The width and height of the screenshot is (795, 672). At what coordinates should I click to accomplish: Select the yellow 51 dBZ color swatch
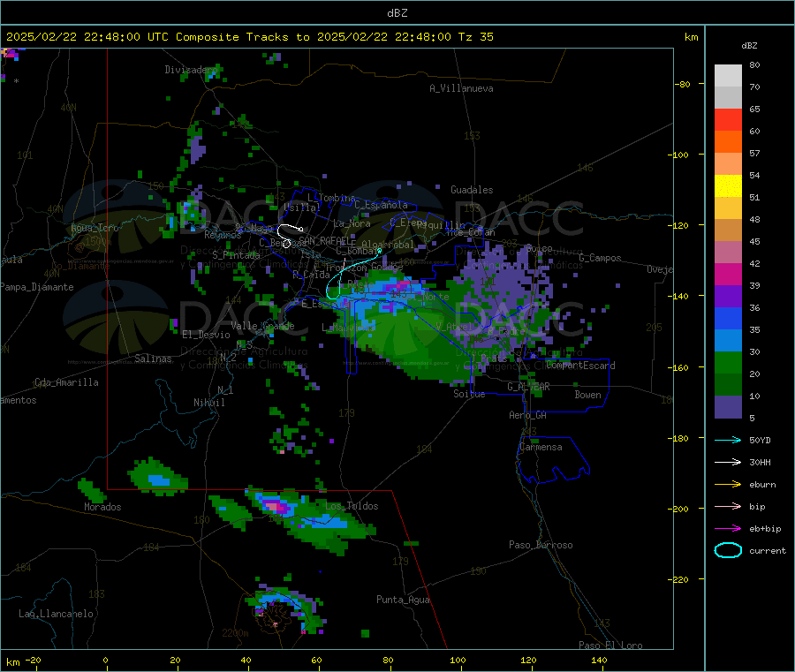(728, 186)
